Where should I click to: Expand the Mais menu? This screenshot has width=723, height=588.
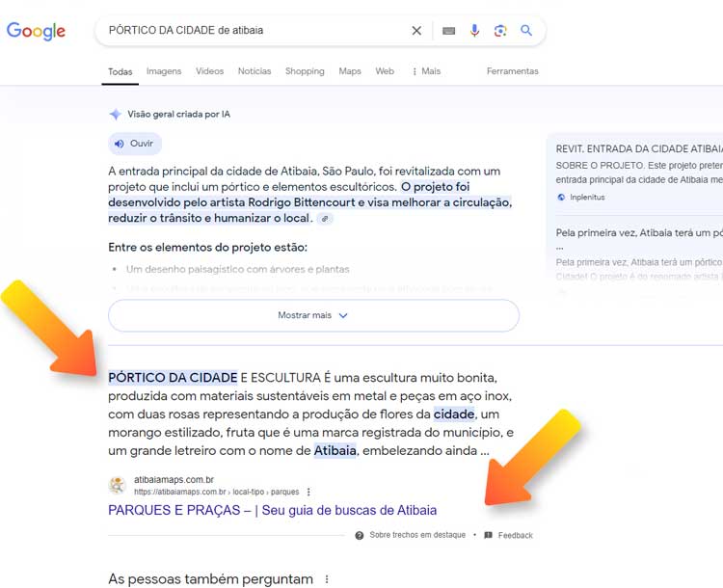pos(426,71)
